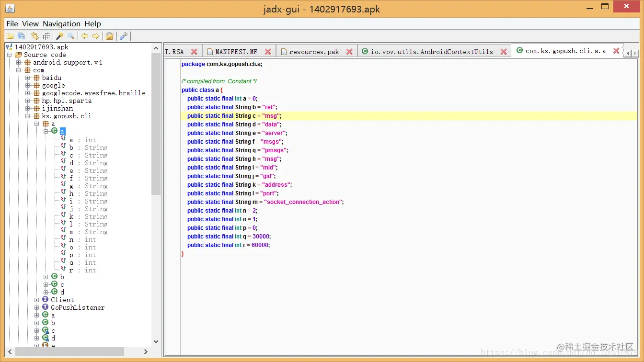Select field 'r : int' in tree

[82, 270]
